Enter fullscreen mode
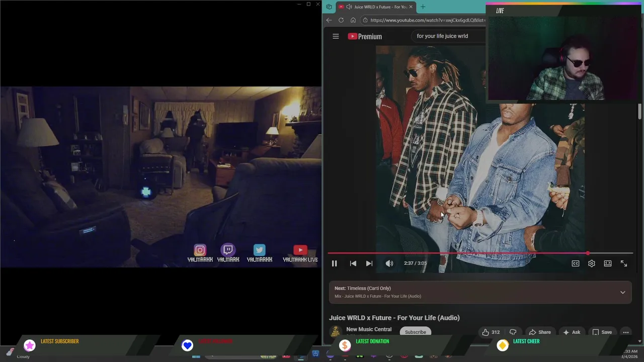Screen dimensions: 644x362 pos(624,263)
